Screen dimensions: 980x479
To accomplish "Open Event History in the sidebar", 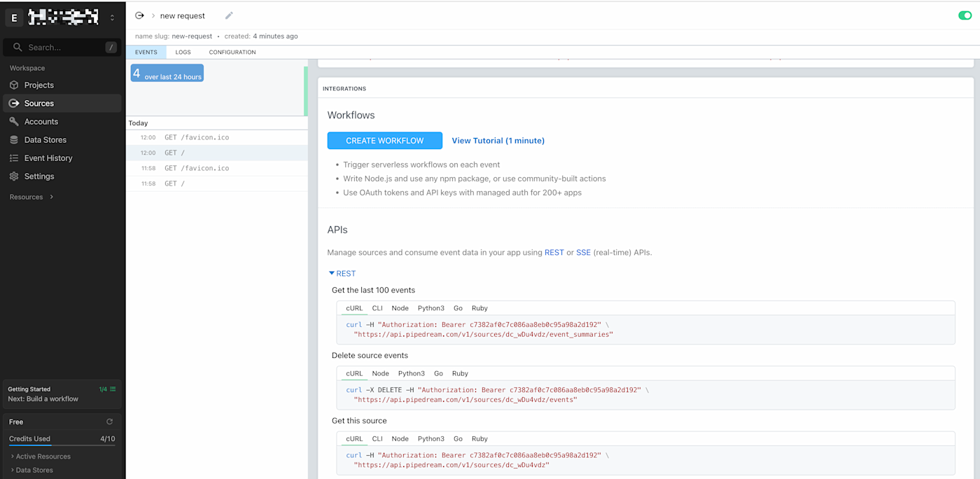I will [62, 158].
